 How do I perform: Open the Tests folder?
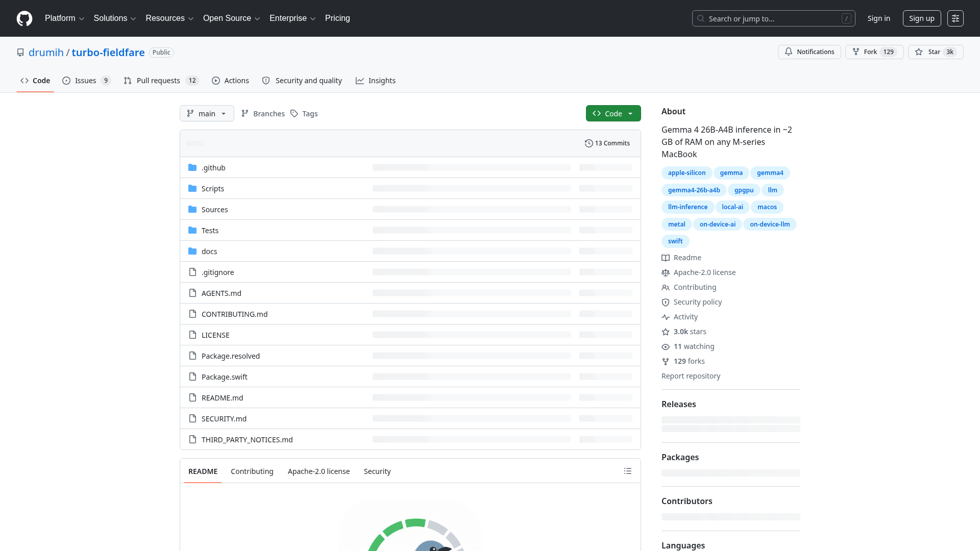pyautogui.click(x=210, y=231)
